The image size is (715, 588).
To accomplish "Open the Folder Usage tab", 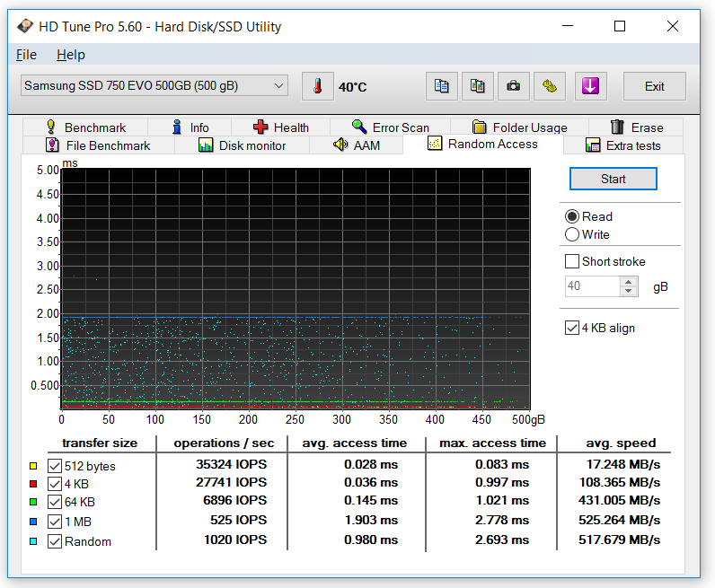I will pos(519,127).
